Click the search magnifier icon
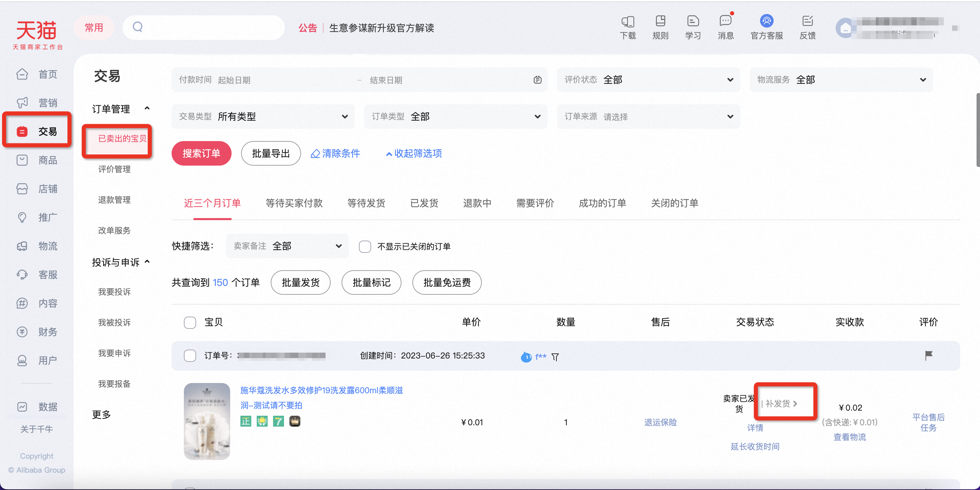980x490 pixels. (138, 27)
